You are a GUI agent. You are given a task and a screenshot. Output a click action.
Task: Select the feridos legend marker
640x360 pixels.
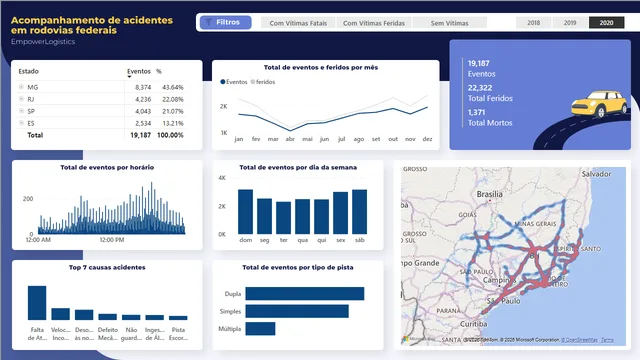(x=253, y=82)
